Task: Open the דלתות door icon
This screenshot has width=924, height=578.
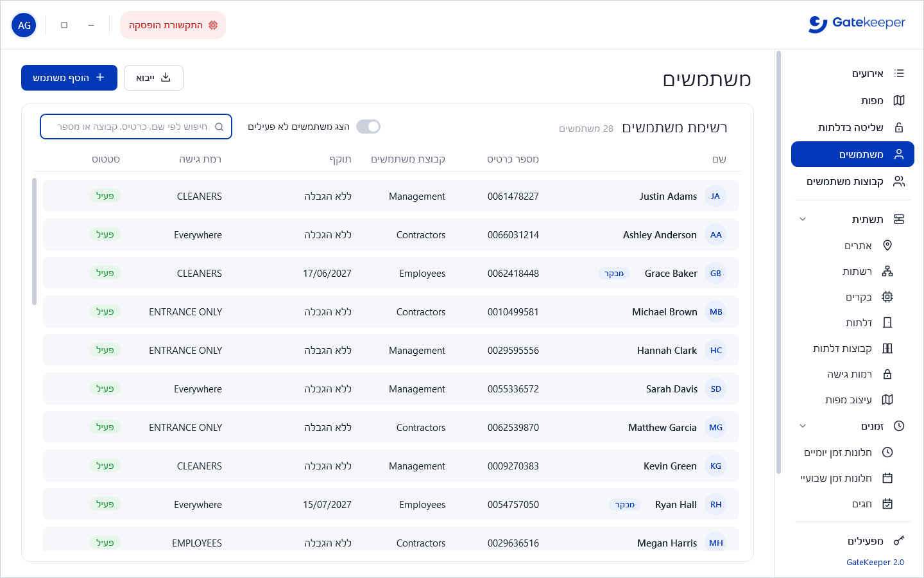Action: click(887, 322)
